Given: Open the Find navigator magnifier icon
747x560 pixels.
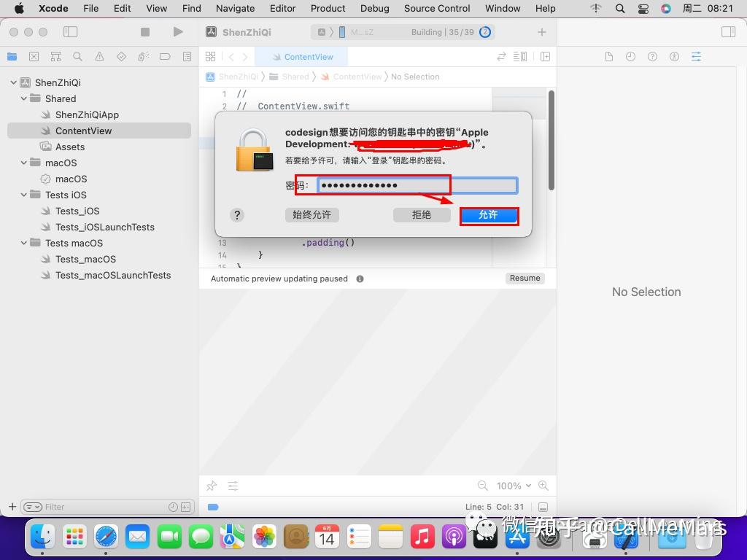Looking at the screenshot, I should pyautogui.click(x=77, y=57).
